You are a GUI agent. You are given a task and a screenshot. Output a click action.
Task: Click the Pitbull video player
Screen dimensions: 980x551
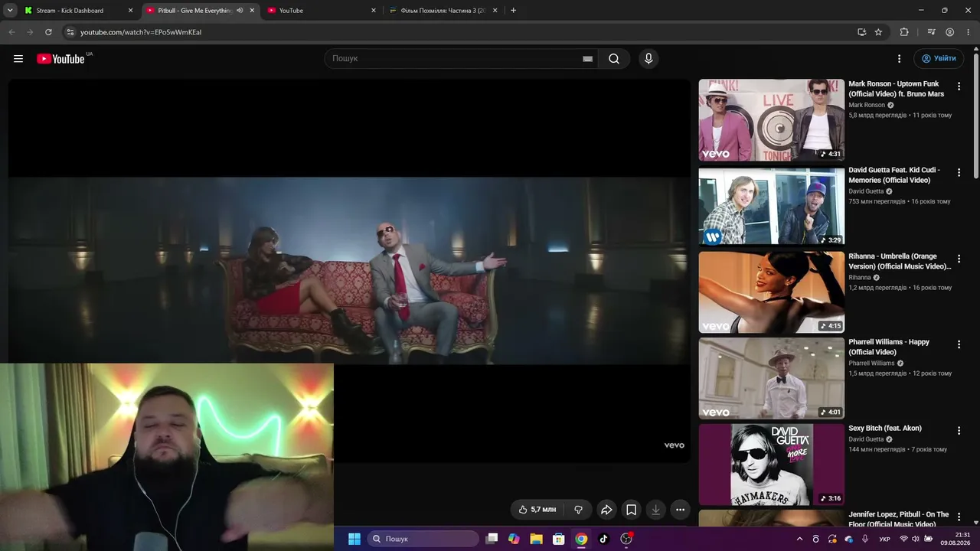[349, 271]
